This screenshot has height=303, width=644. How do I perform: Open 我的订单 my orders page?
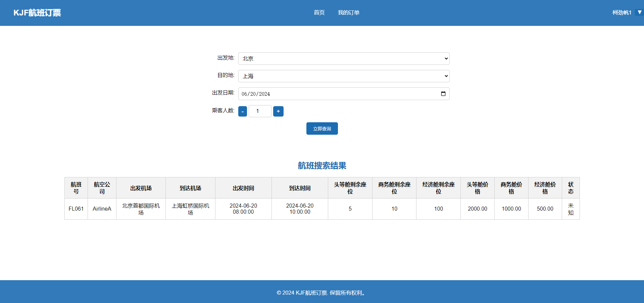[x=348, y=12]
